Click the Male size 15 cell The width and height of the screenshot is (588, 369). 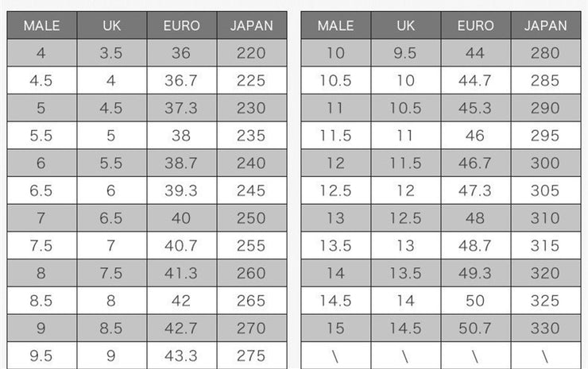[x=335, y=329]
